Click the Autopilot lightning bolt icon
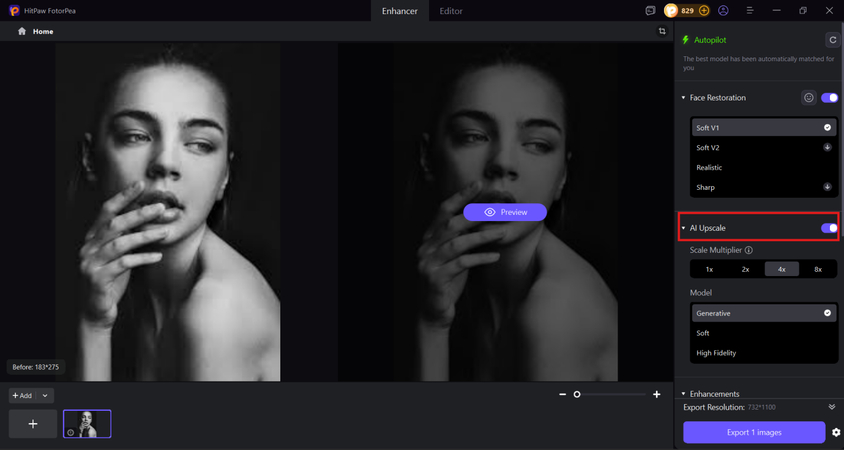This screenshot has width=844, height=450. (686, 40)
